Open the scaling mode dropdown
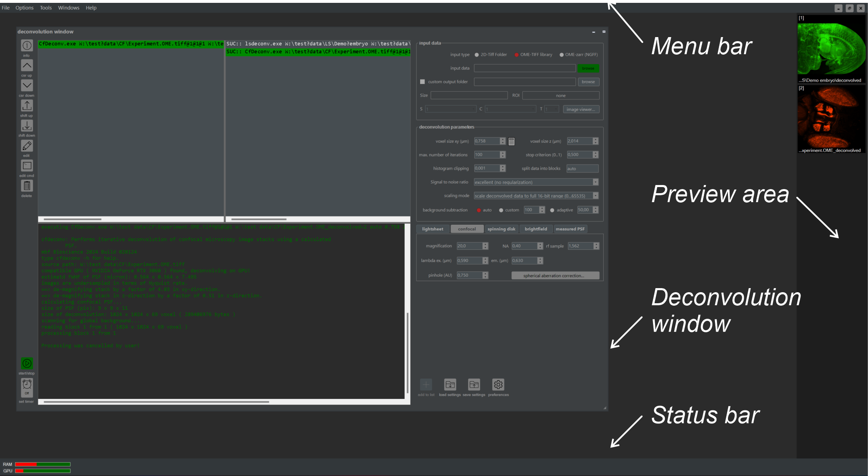The image size is (868, 476). click(595, 196)
